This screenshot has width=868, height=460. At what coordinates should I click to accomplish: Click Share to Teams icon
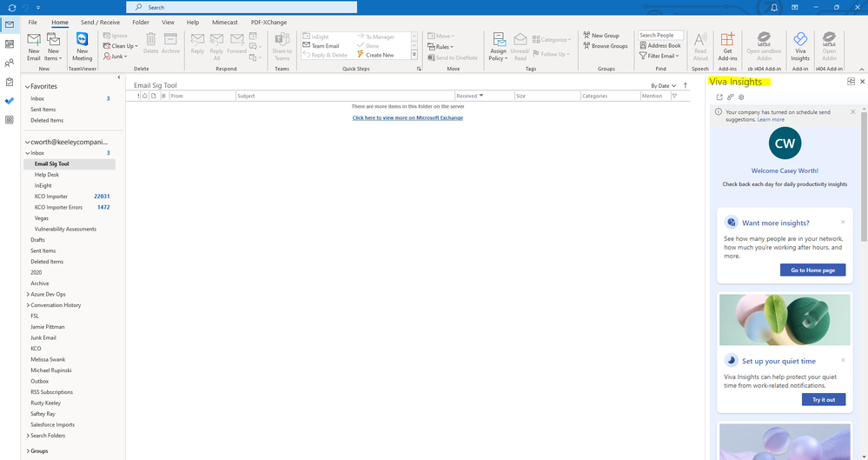282,47
